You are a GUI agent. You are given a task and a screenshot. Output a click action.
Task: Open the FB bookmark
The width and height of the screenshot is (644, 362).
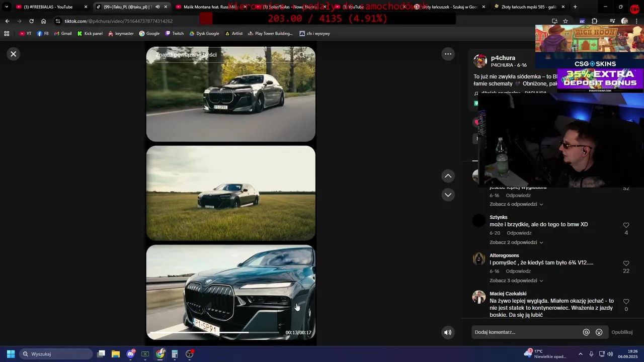pyautogui.click(x=43, y=34)
